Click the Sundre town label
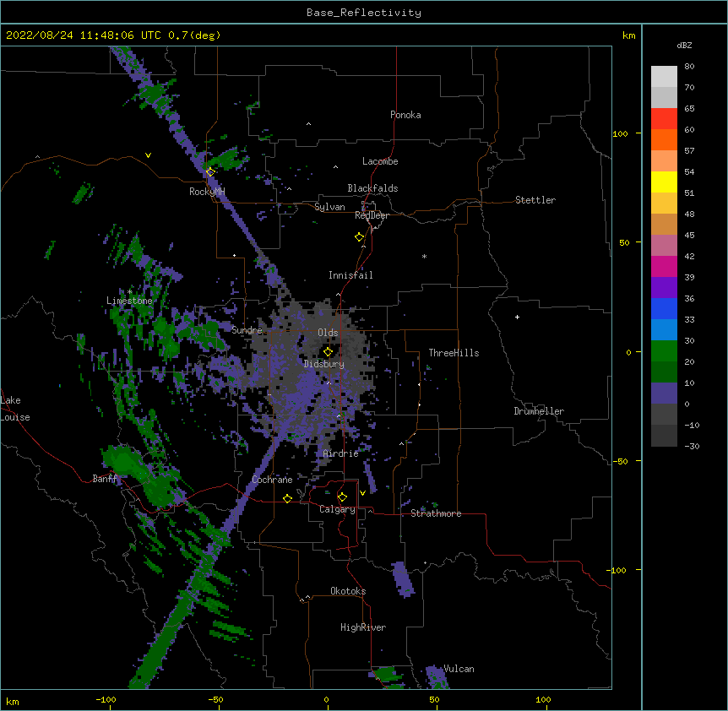 tap(247, 330)
